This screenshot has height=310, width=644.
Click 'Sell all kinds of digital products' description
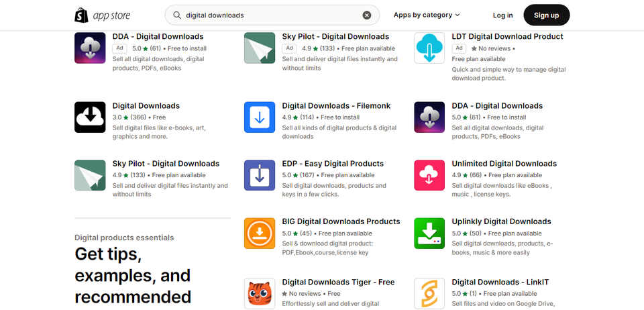point(339,132)
